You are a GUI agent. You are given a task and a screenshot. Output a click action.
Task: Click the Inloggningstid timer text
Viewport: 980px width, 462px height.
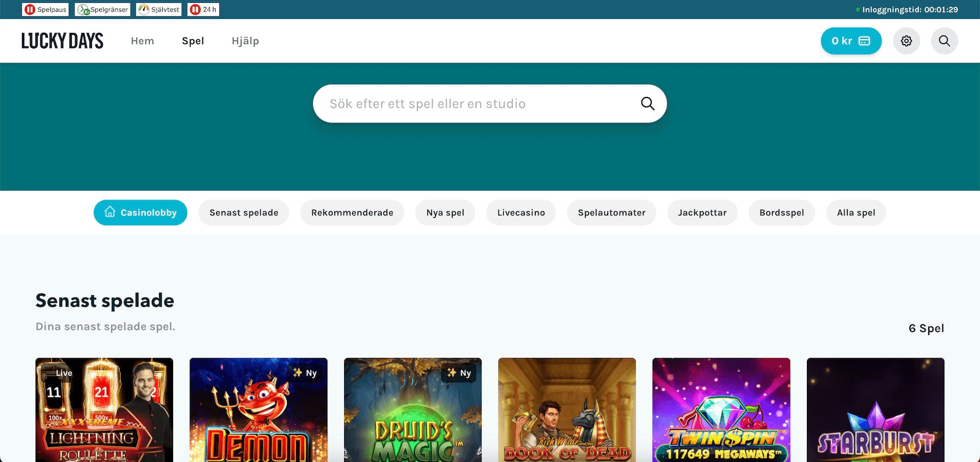tap(910, 9)
